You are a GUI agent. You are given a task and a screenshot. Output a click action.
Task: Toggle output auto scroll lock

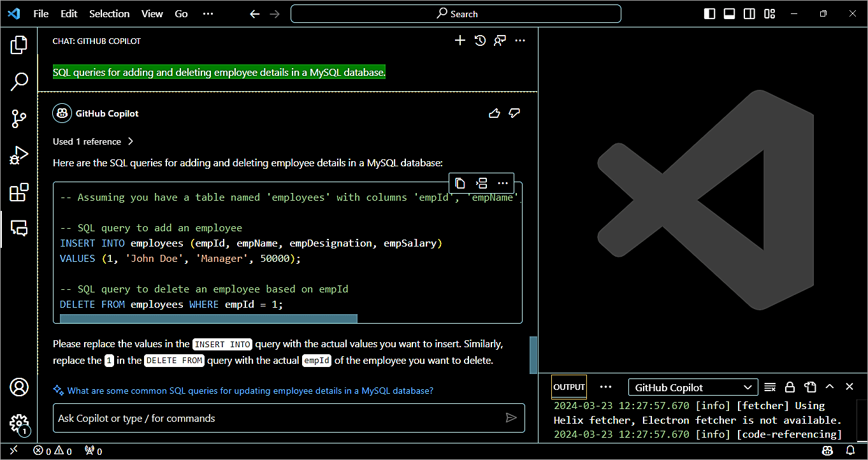pos(790,387)
